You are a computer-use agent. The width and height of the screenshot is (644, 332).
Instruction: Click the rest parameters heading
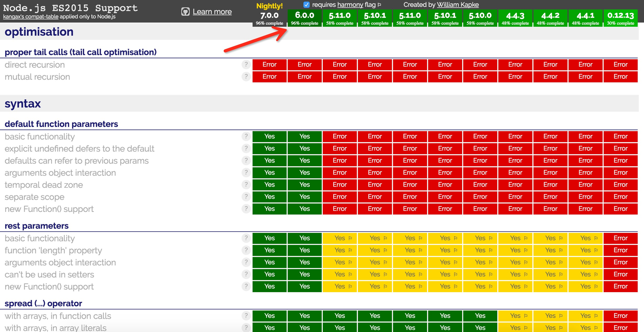[x=37, y=226]
